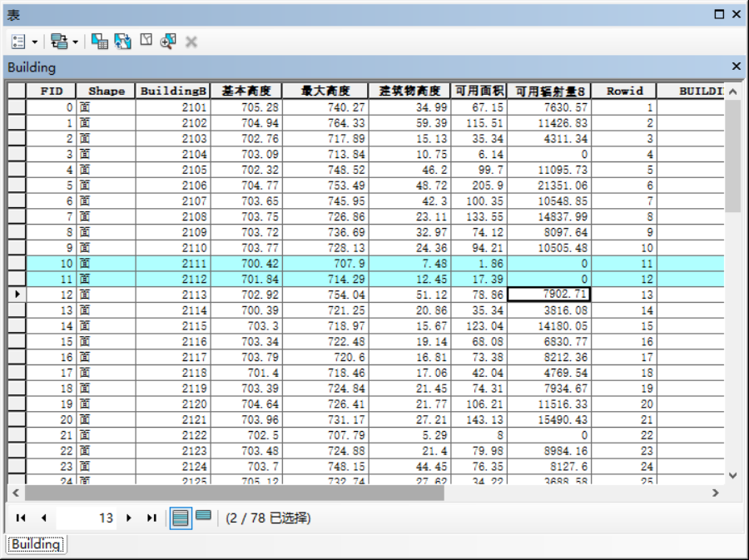The height and width of the screenshot is (560, 749).
Task: Close the Building table panel
Action: (x=737, y=67)
